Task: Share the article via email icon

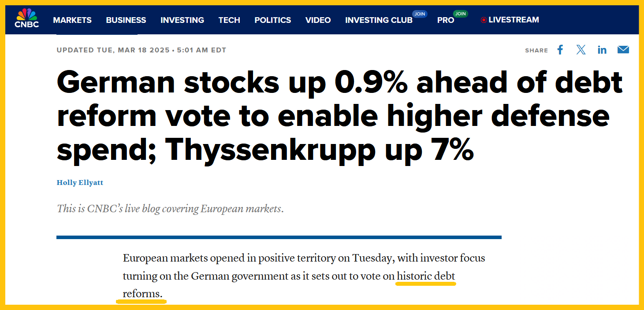Action: coord(623,50)
